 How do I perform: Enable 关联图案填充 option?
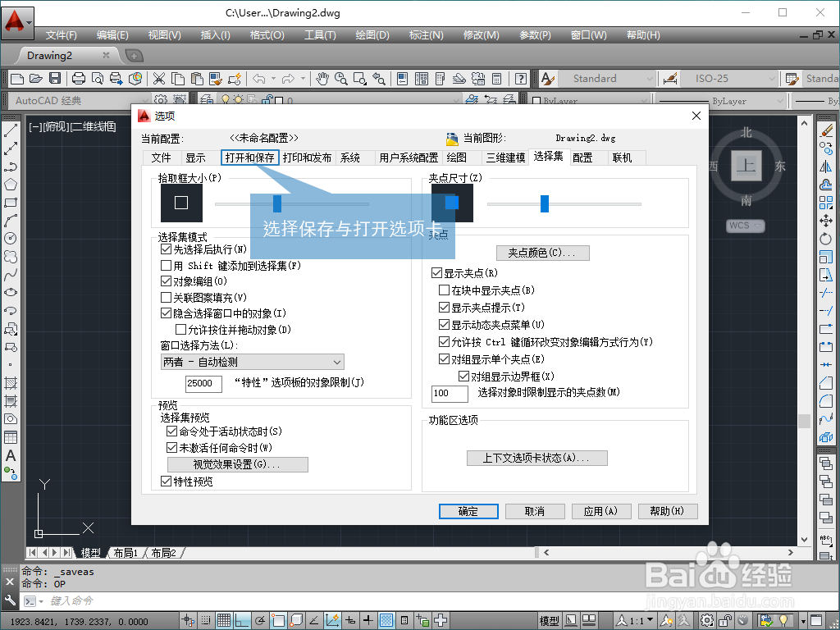click(x=164, y=298)
